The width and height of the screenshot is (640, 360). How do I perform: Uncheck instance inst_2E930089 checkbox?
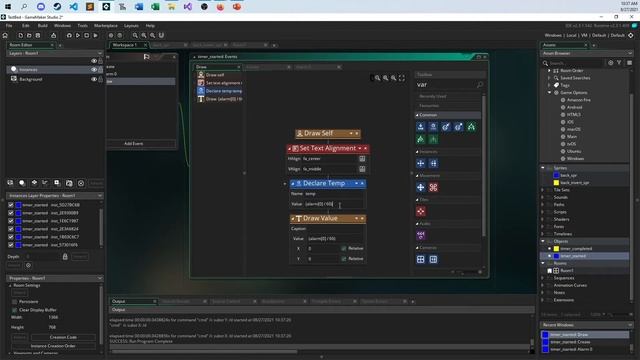coord(11,213)
